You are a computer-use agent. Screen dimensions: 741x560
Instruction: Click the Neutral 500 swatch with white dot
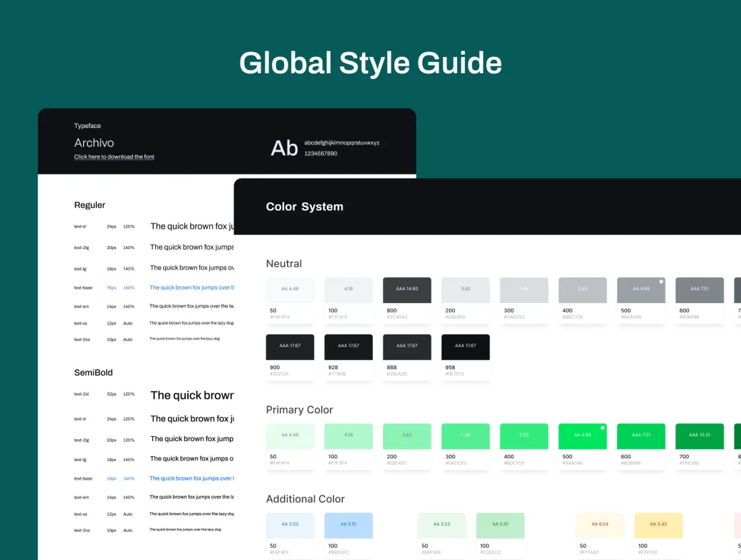coord(641,290)
